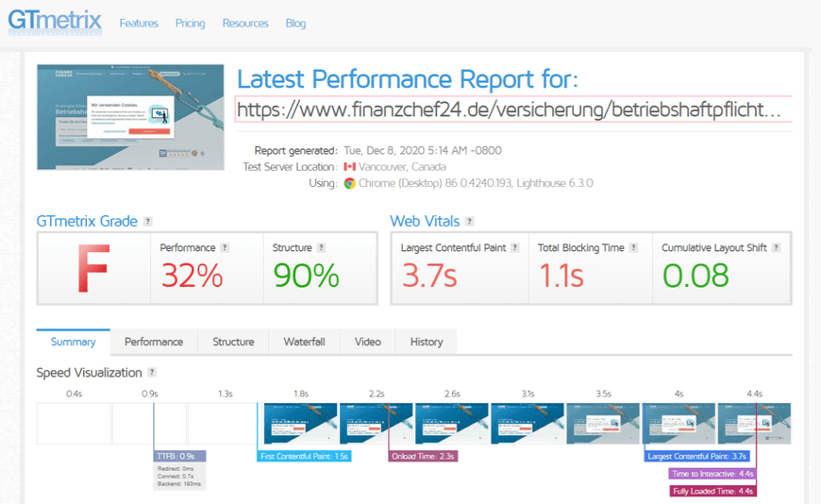Click the help icon beside Structure score
The height and width of the screenshot is (504, 821).
(321, 248)
